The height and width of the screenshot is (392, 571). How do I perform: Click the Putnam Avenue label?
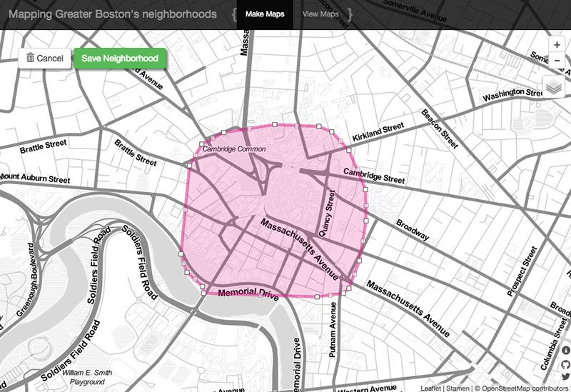click(333, 330)
